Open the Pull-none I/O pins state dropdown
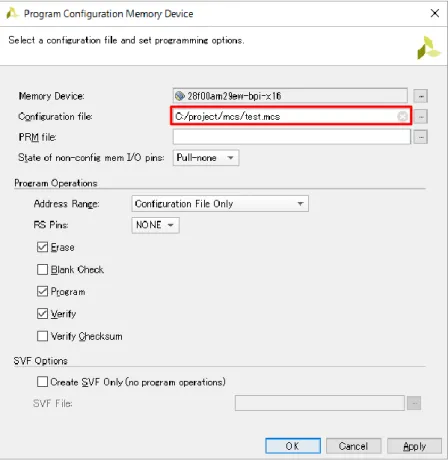The image size is (448, 461). pyautogui.click(x=206, y=158)
